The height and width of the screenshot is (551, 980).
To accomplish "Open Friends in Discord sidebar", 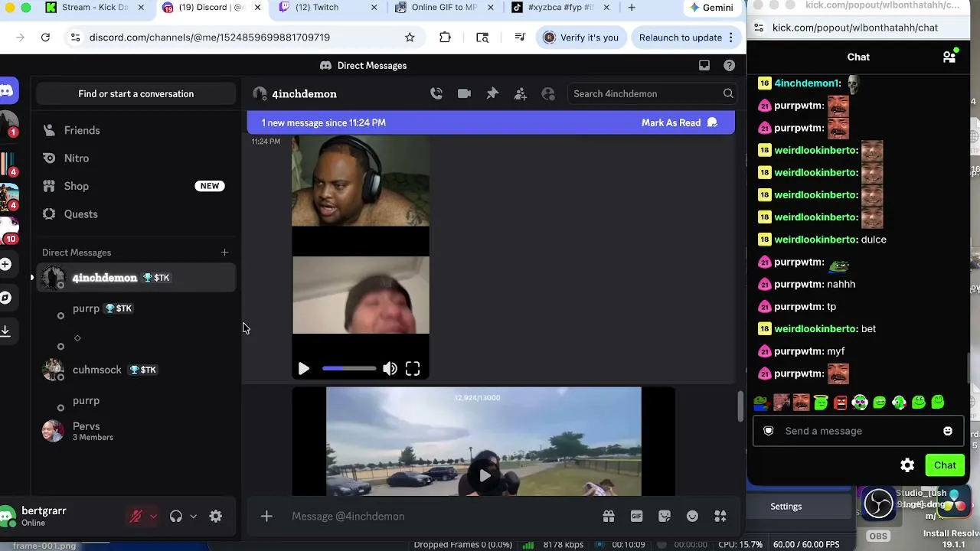I will click(136, 130).
